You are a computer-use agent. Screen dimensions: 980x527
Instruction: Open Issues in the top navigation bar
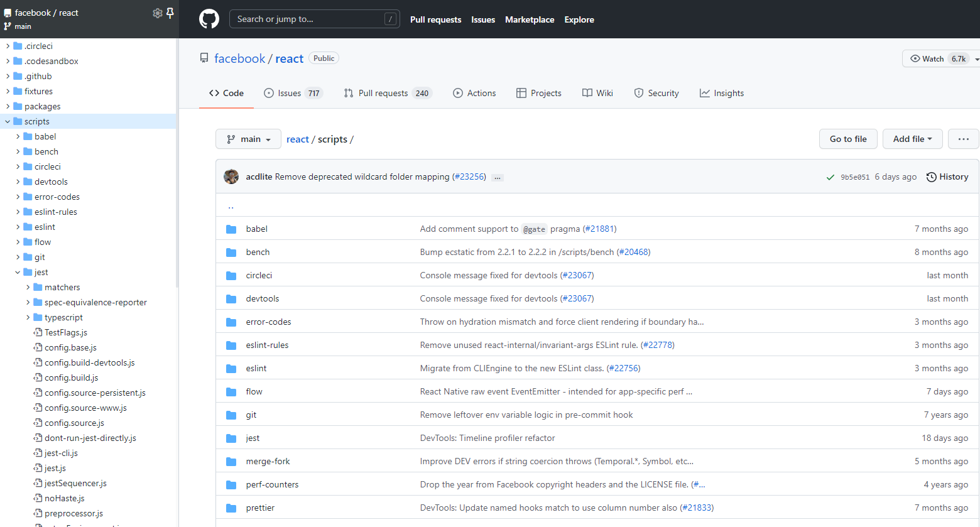point(483,19)
